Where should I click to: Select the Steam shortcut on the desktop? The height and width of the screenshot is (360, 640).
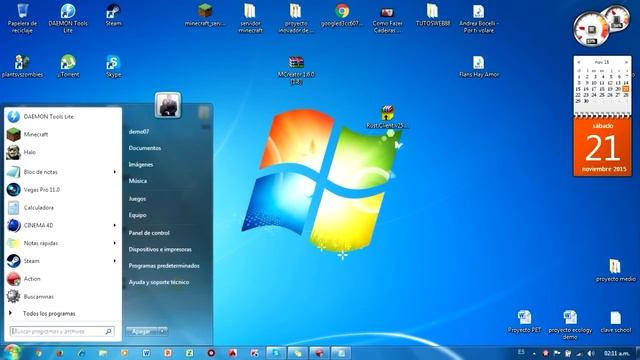pos(113,16)
